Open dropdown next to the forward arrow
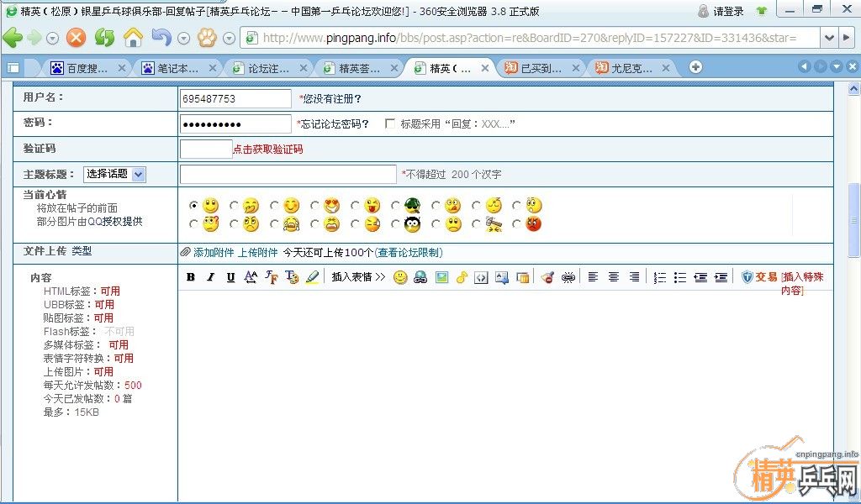The width and height of the screenshot is (861, 504). point(52,39)
